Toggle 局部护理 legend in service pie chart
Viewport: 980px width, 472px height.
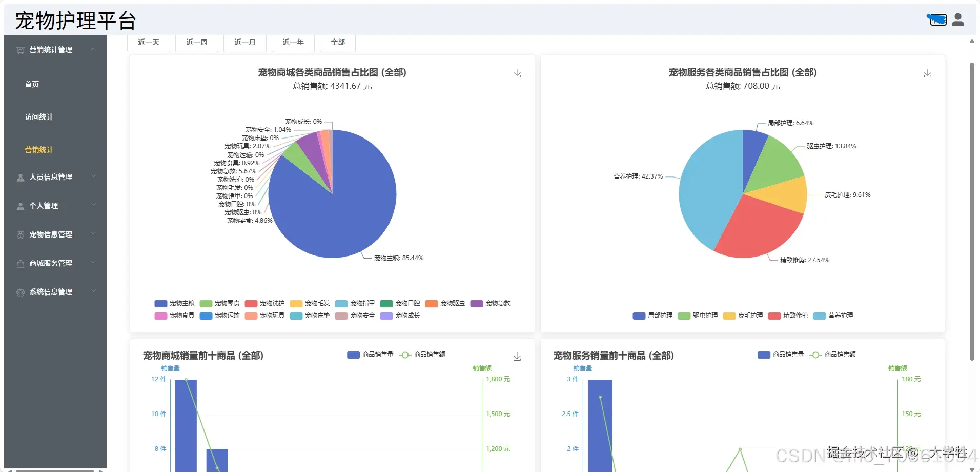[652, 316]
